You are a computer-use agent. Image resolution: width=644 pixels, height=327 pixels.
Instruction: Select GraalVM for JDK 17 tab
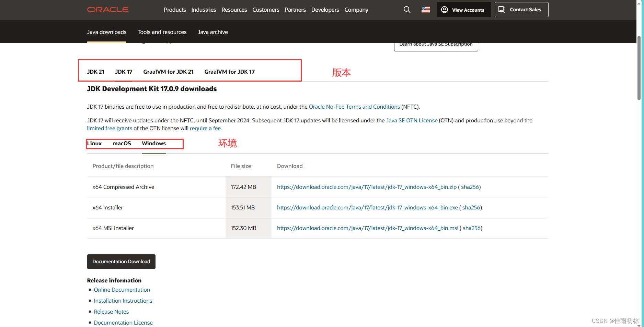(229, 72)
